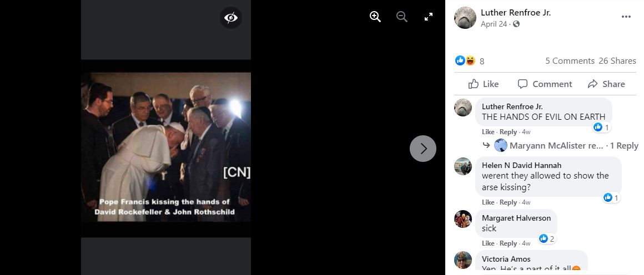Zoom in on the photo
This screenshot has height=275, width=644.
tap(375, 17)
